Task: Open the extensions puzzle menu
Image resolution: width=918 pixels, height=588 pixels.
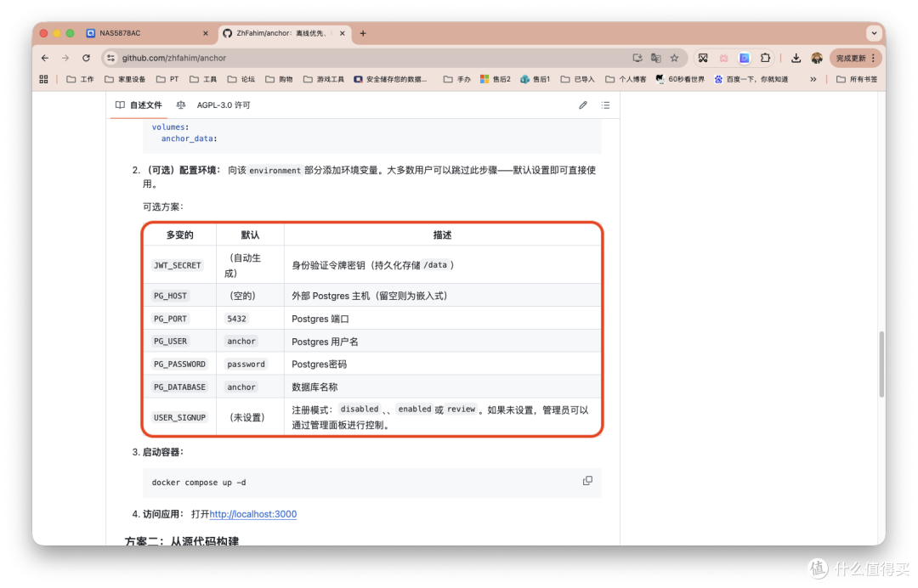Action: click(x=765, y=58)
